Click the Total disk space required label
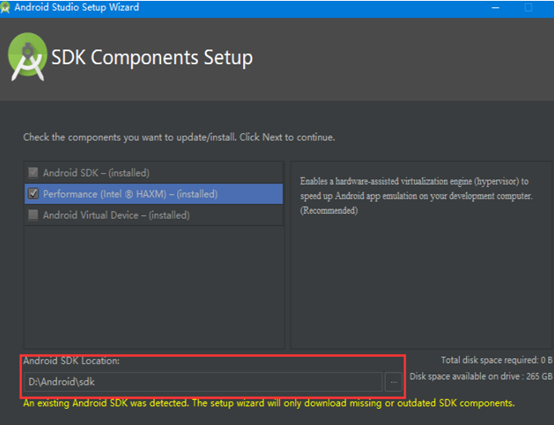The height and width of the screenshot is (425, 554). 496,360
